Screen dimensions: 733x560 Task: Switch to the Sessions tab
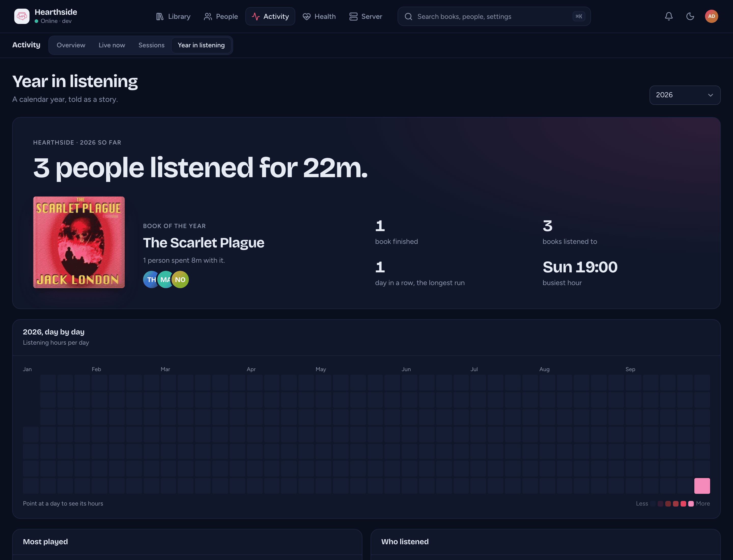151,45
